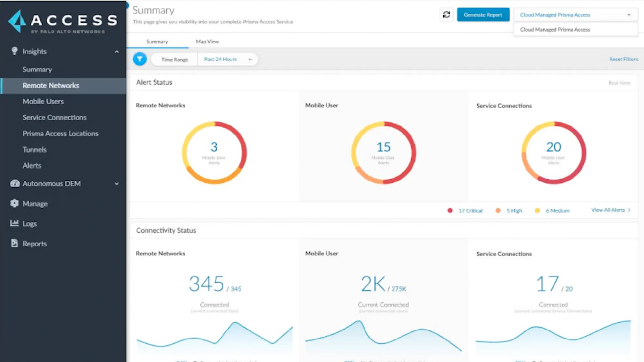Image resolution: width=644 pixels, height=362 pixels.
Task: Click the Autonomous DEM gauge icon
Action: click(15, 183)
